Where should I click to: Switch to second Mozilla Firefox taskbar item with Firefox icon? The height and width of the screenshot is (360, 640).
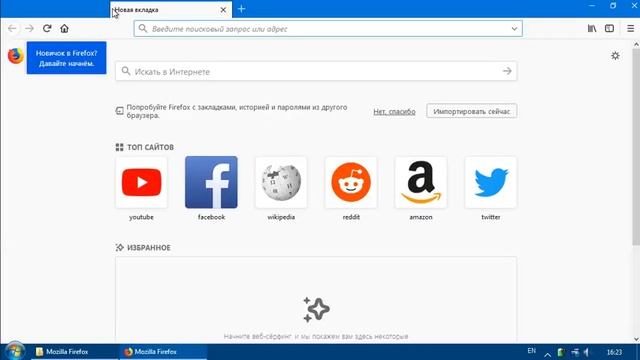pos(163,351)
